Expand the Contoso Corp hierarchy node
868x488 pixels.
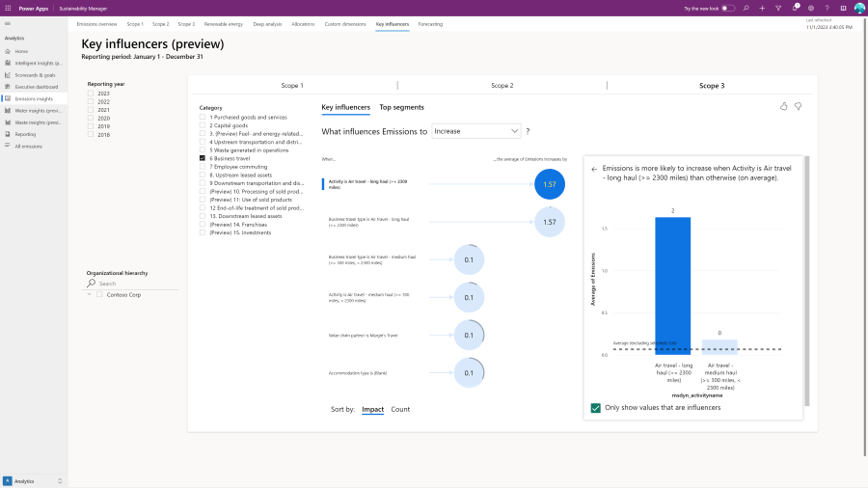point(90,294)
